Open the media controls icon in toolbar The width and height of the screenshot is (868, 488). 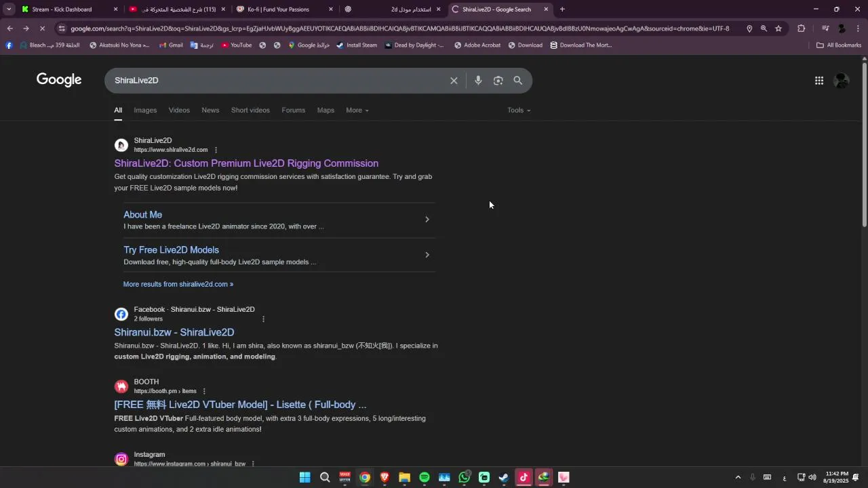825,28
